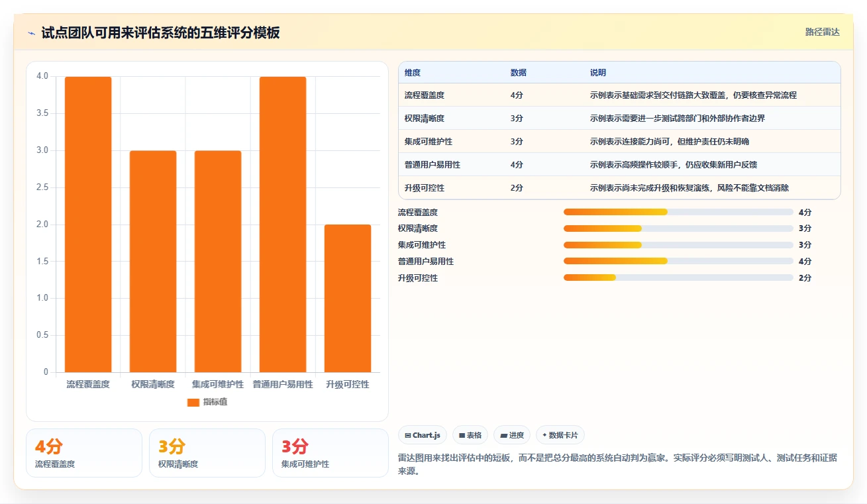Toggle the 指标值 legend swatch
Image resolution: width=867 pixels, height=504 pixels.
pyautogui.click(x=193, y=402)
